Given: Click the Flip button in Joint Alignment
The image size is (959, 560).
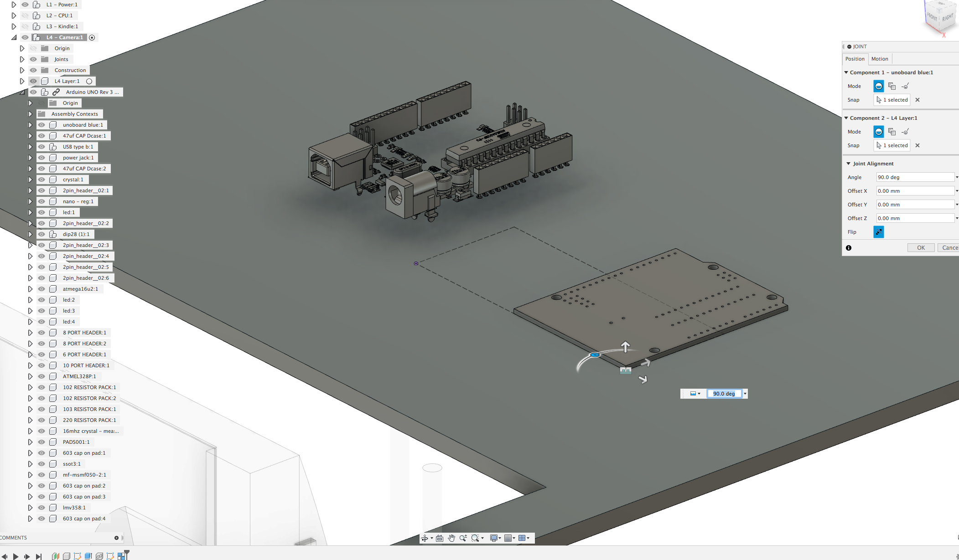Looking at the screenshot, I should (878, 232).
